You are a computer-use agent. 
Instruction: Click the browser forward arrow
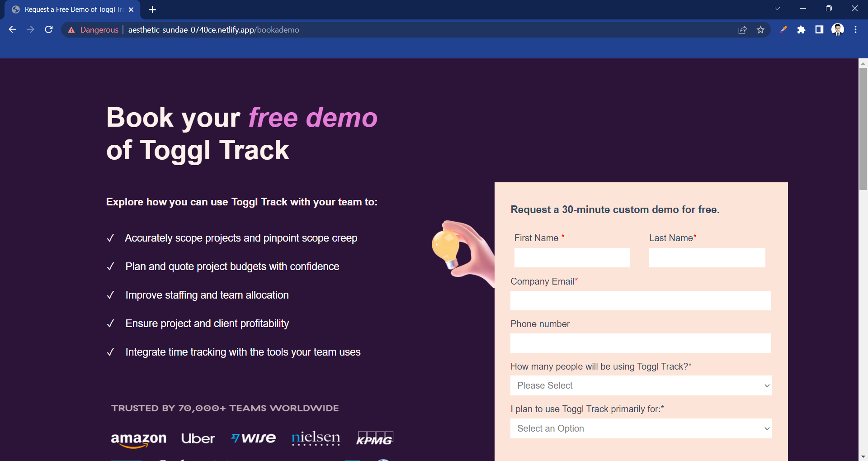click(x=30, y=29)
